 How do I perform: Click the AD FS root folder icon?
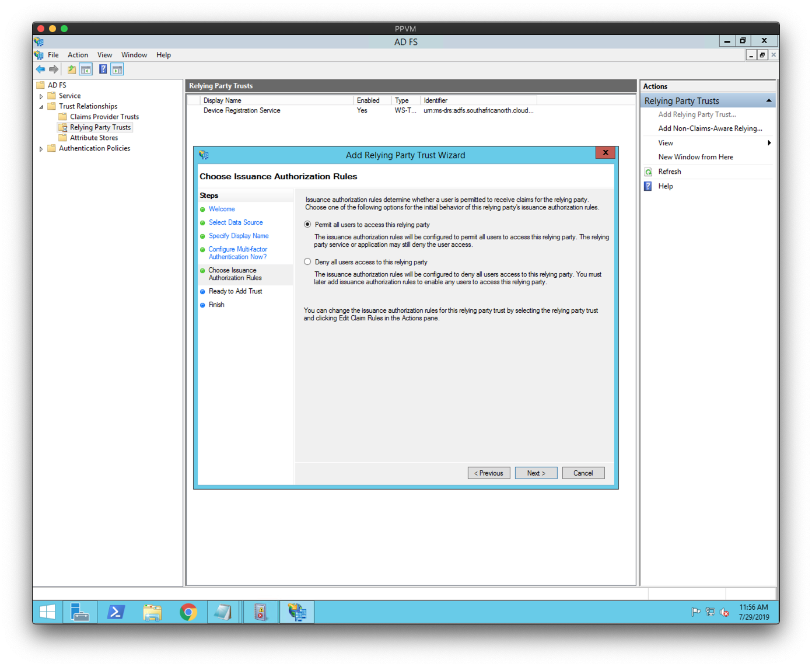[40, 85]
